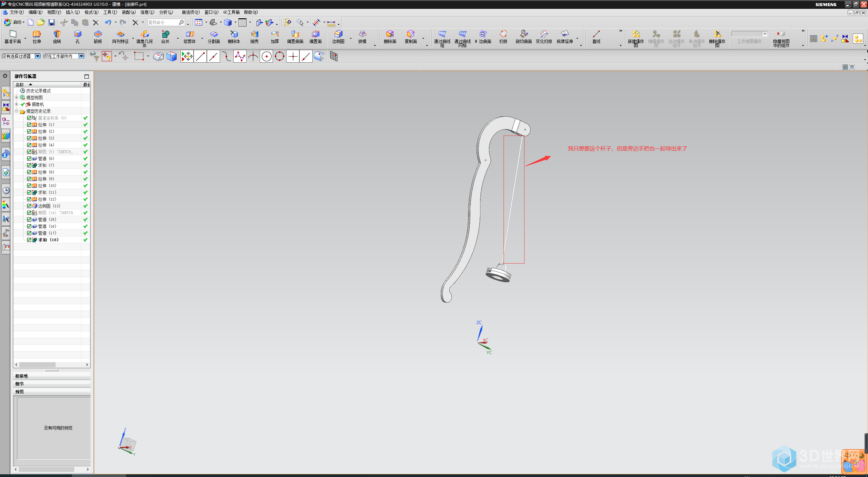
Task: Open the 插入 insert menu
Action: pos(73,12)
